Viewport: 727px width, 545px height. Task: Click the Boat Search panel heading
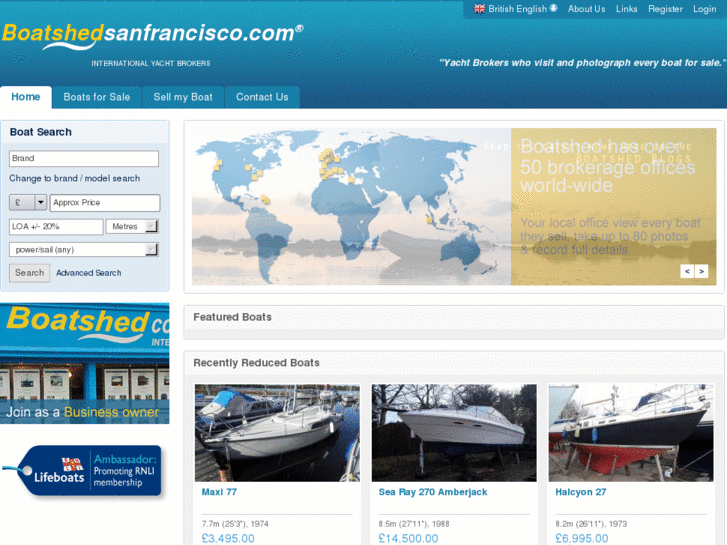click(41, 132)
